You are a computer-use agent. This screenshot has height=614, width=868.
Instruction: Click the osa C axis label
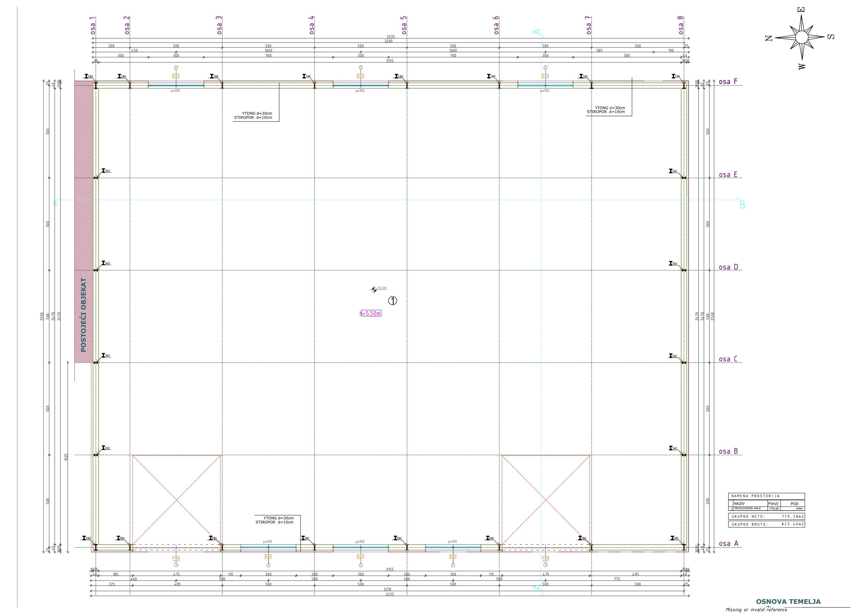tap(728, 359)
